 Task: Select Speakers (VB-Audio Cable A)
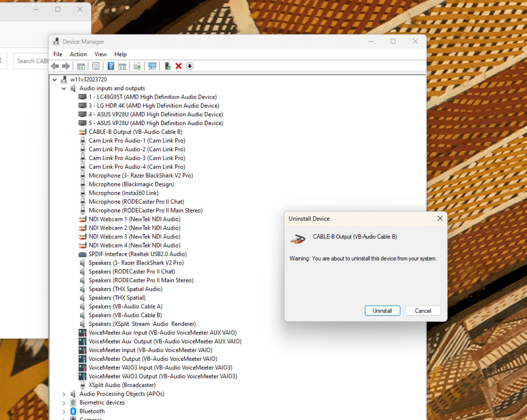(125, 307)
